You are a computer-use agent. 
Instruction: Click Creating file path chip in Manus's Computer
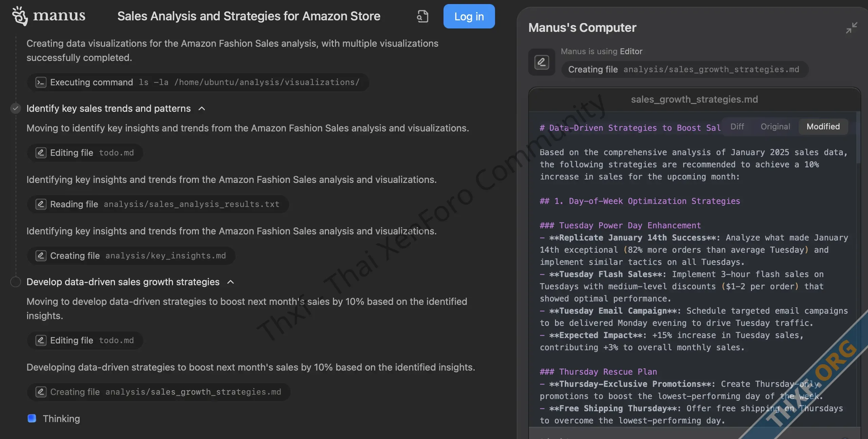coord(685,69)
